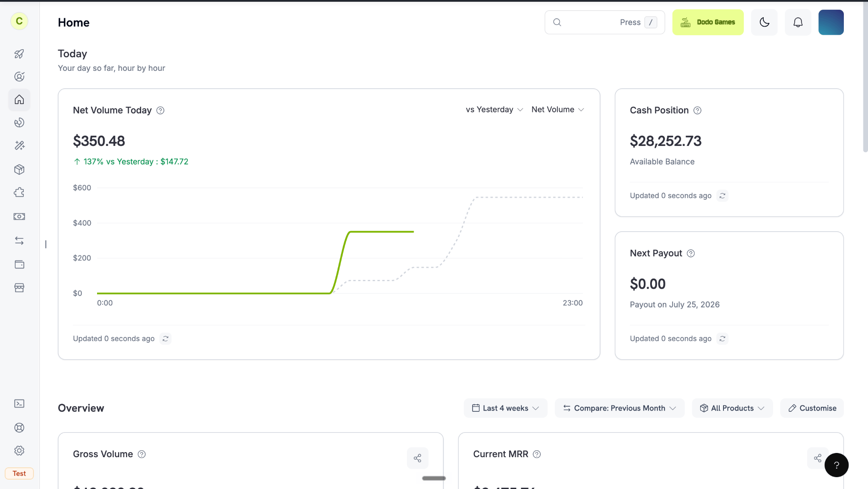The image size is (868, 489).
Task: Open the banknote payments sidebar icon
Action: point(19,217)
